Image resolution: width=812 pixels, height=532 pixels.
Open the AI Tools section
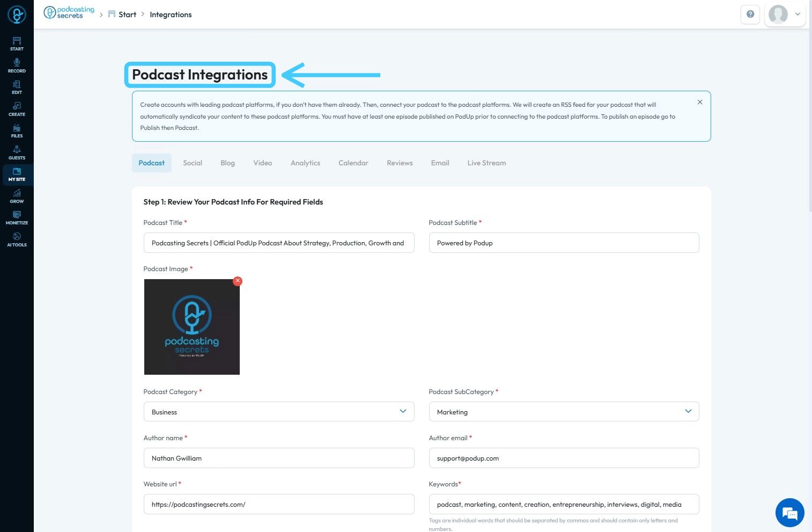[17, 240]
